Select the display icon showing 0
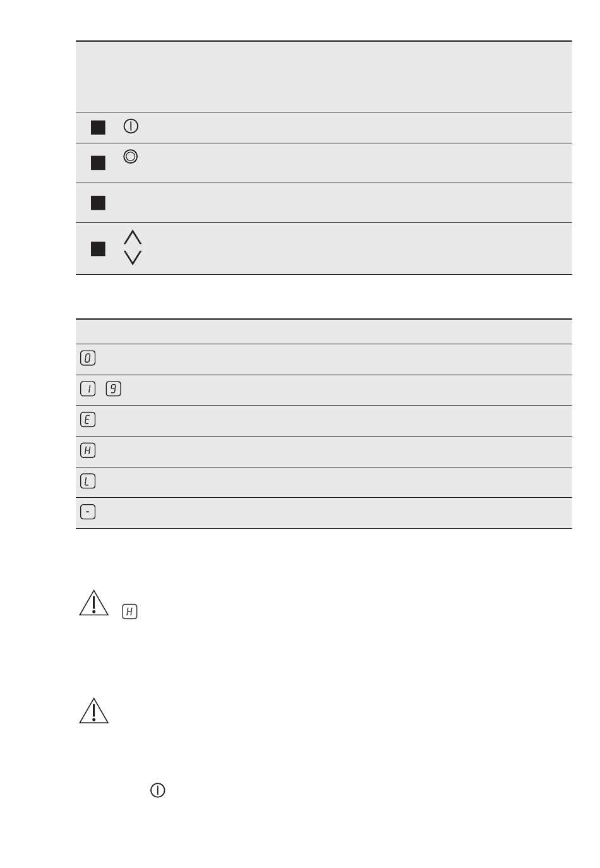The height and width of the screenshot is (868, 600). 88,358
